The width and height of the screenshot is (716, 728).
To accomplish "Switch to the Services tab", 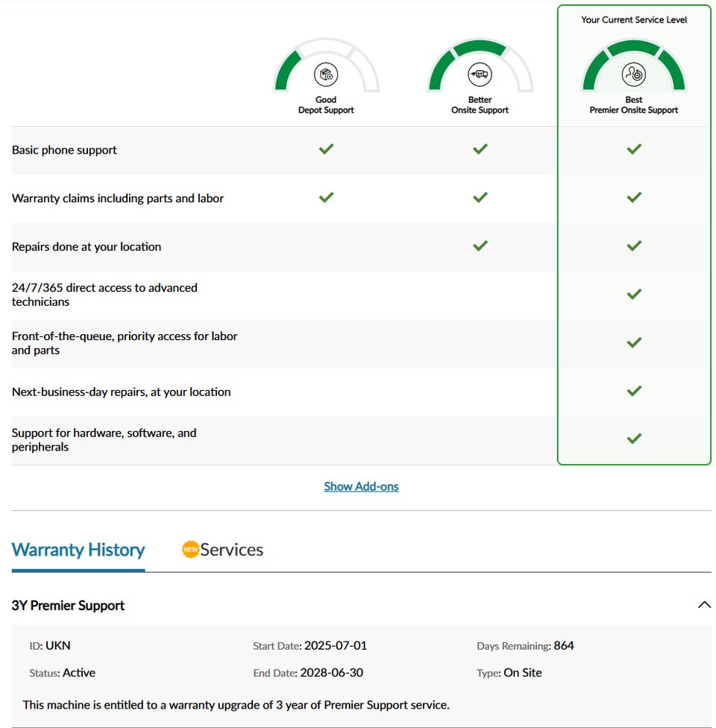I will coord(231,550).
